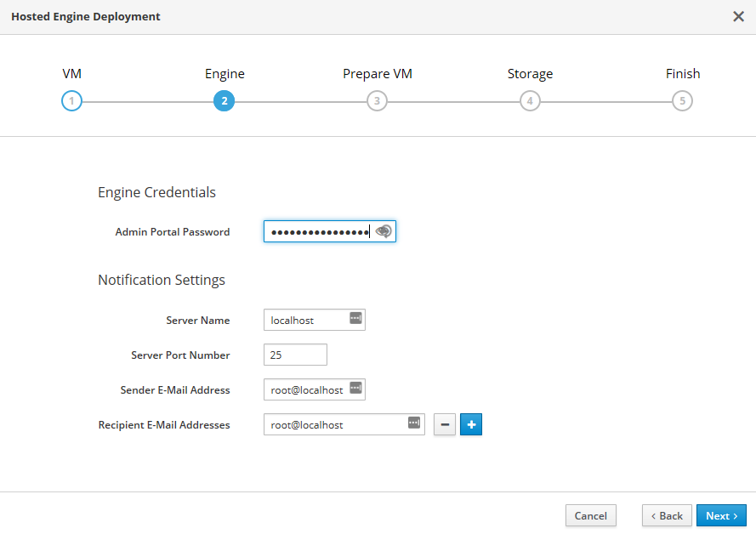Click autofill icon in Sender E-Mail field
Viewport: 756px width, 534px height.
(355, 389)
